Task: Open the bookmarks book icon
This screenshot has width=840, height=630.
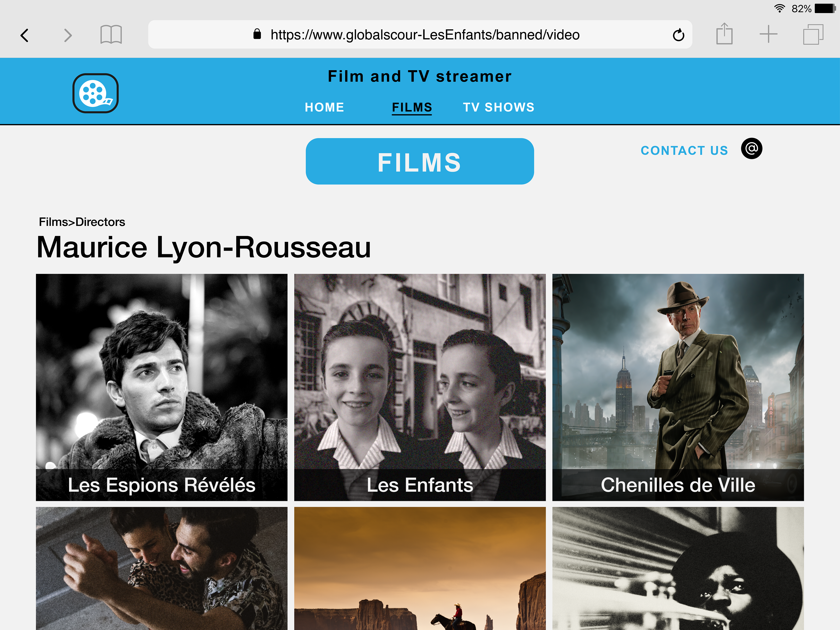Action: [111, 35]
